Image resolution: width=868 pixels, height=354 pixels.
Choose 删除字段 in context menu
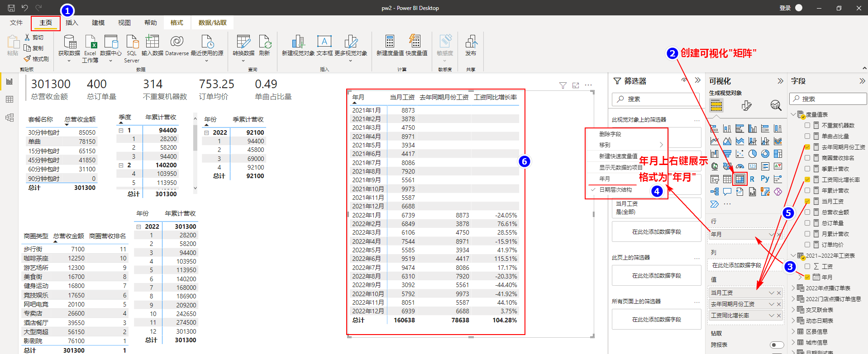(x=610, y=134)
